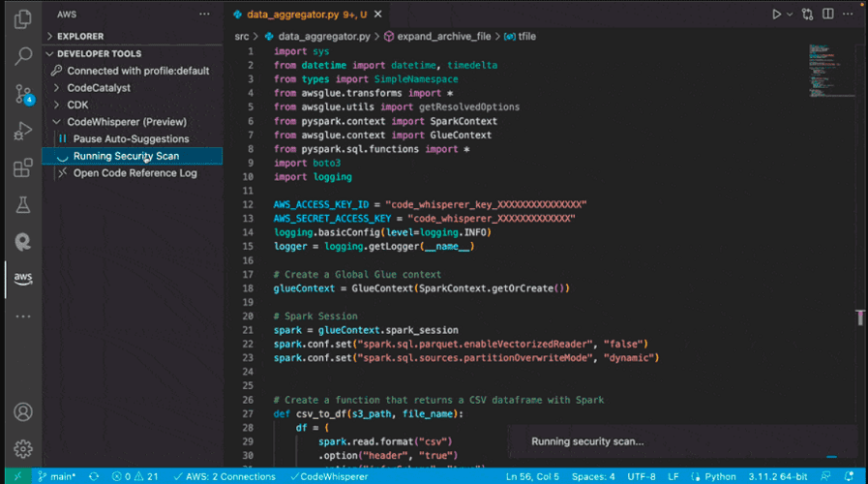868x484 pixels.
Task: Split the editor to the right
Action: coord(828,14)
